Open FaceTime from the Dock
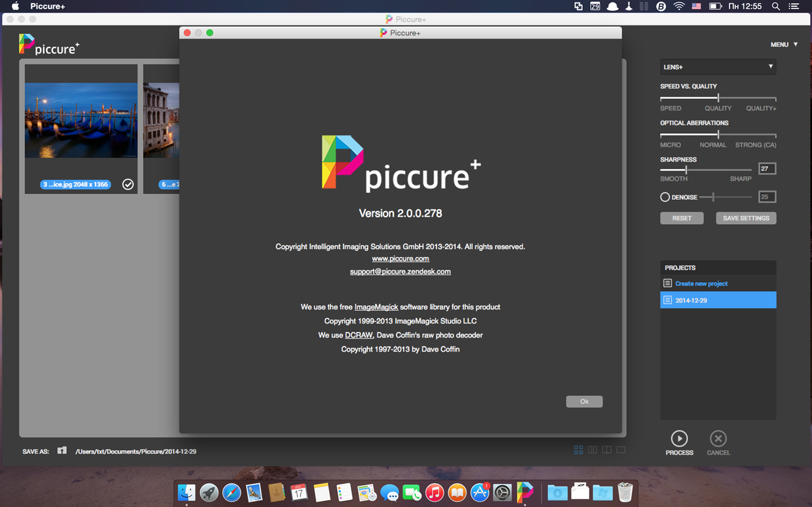This screenshot has width=812, height=507. click(412, 493)
